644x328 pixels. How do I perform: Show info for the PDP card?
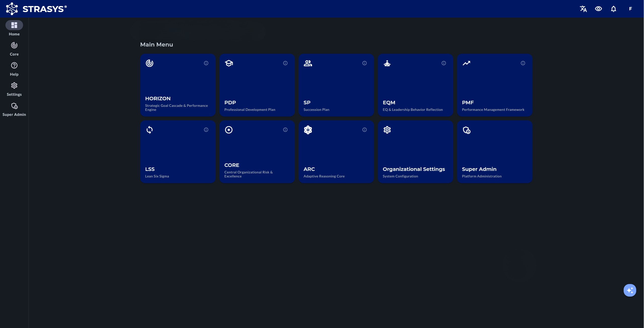285,63
